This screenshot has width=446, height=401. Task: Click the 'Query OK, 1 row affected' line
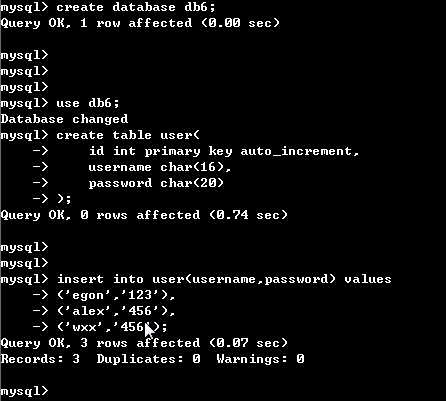click(x=140, y=23)
